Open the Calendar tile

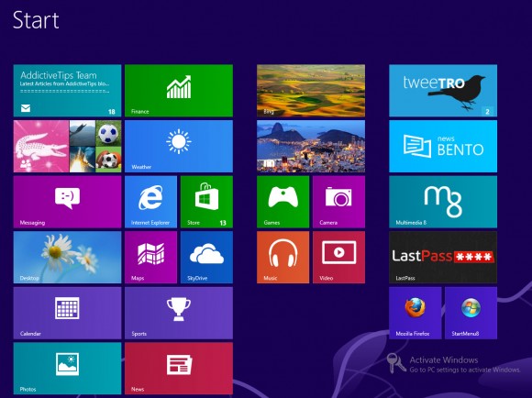(67, 313)
